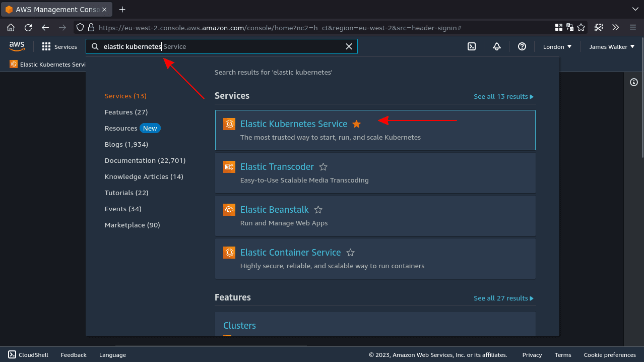
Task: Open CloudShell from the footer
Action: [x=28, y=355]
